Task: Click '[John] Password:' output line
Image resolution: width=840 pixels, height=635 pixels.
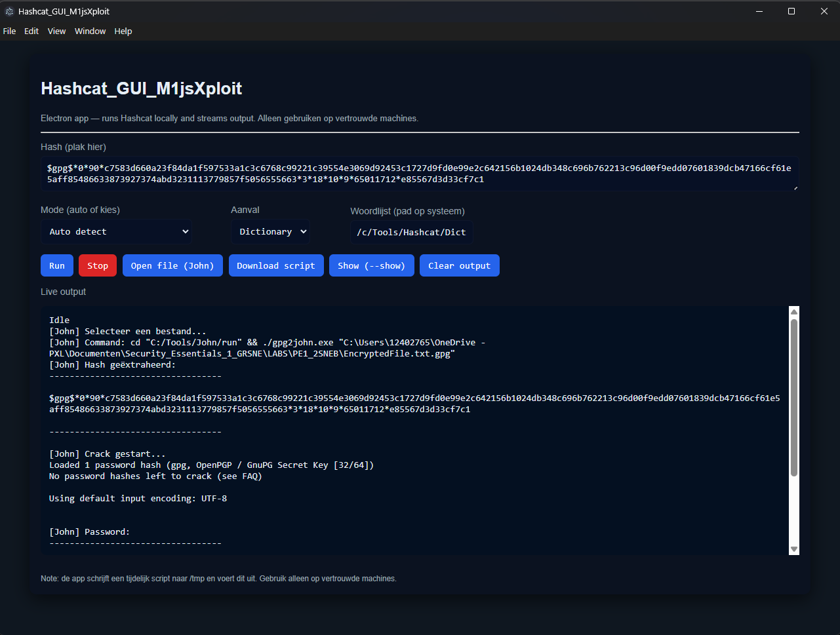Action: click(90, 531)
